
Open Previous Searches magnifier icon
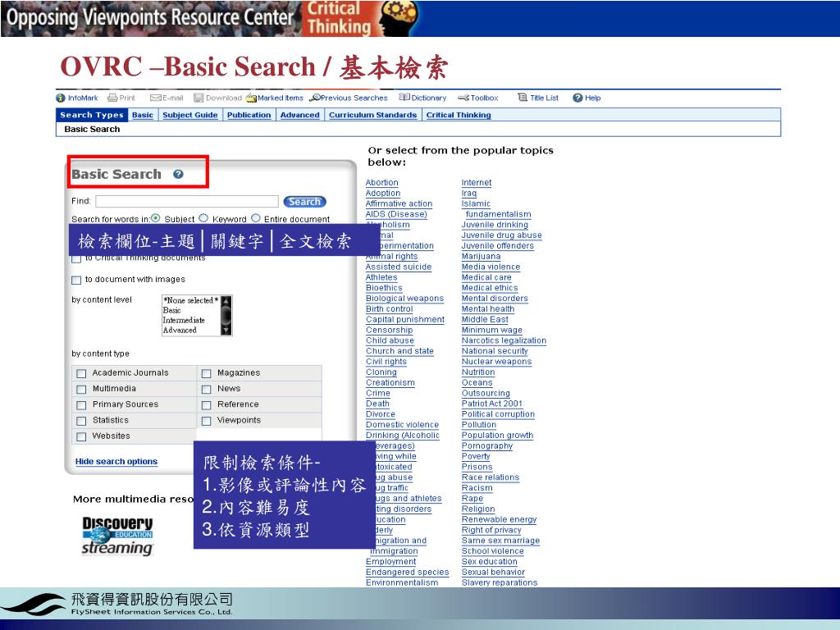point(315,98)
